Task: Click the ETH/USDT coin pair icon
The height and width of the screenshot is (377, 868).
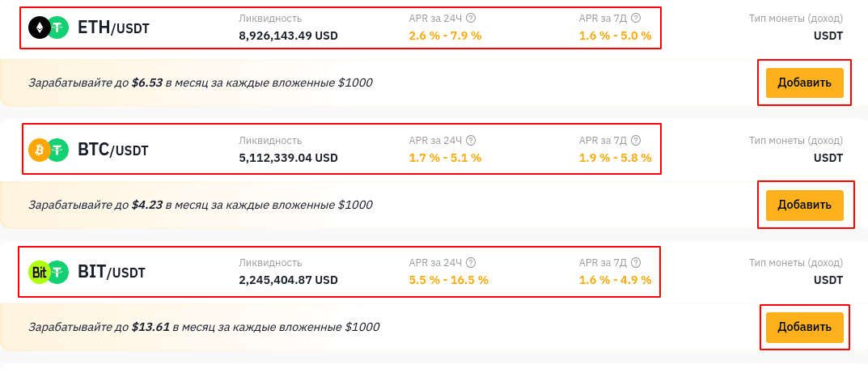Action: coord(49,28)
